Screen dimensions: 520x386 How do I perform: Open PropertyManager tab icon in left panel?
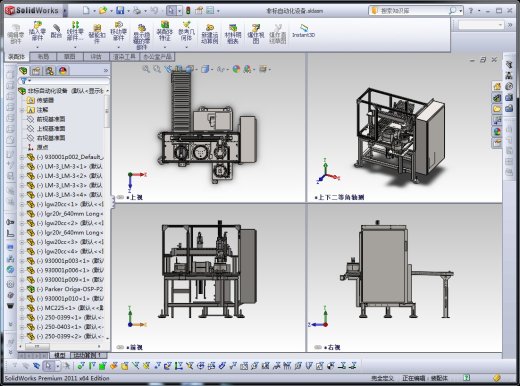tap(36, 71)
